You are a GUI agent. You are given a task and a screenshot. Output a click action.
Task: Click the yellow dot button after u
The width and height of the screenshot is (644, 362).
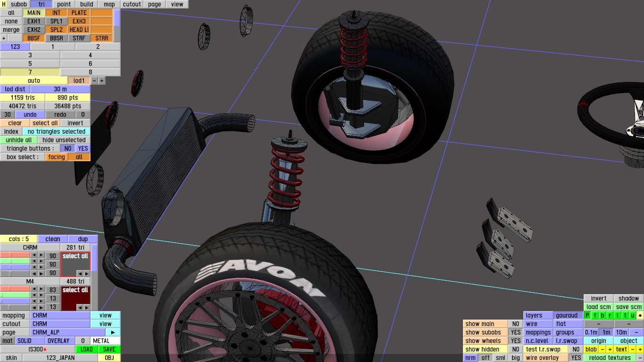640,315
